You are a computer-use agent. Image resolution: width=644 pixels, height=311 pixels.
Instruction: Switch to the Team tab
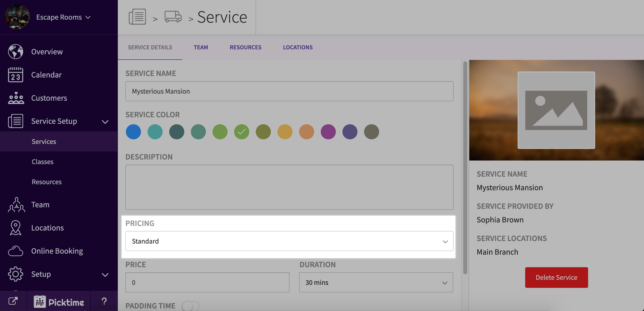[201, 47]
